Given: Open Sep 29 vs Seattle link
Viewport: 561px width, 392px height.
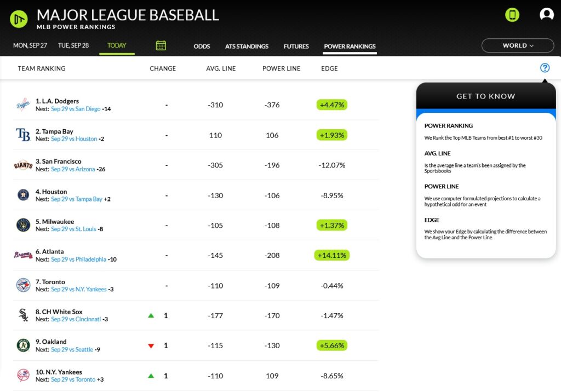Looking at the screenshot, I should pyautogui.click(x=72, y=349).
